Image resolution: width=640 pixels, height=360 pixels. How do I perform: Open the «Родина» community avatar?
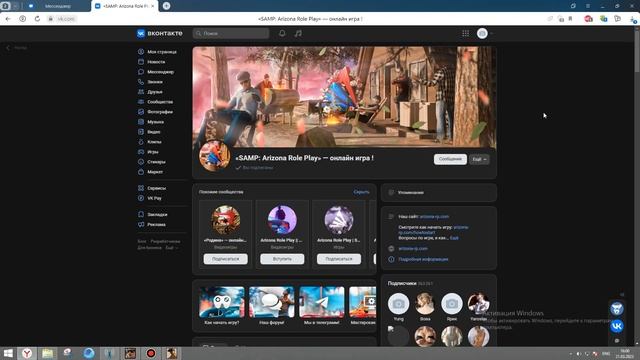click(225, 220)
